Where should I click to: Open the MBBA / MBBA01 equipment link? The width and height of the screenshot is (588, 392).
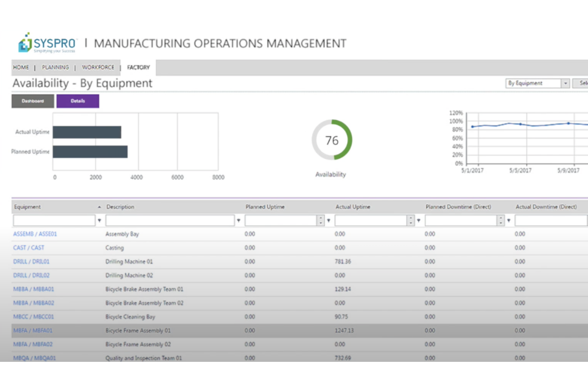coord(33,289)
